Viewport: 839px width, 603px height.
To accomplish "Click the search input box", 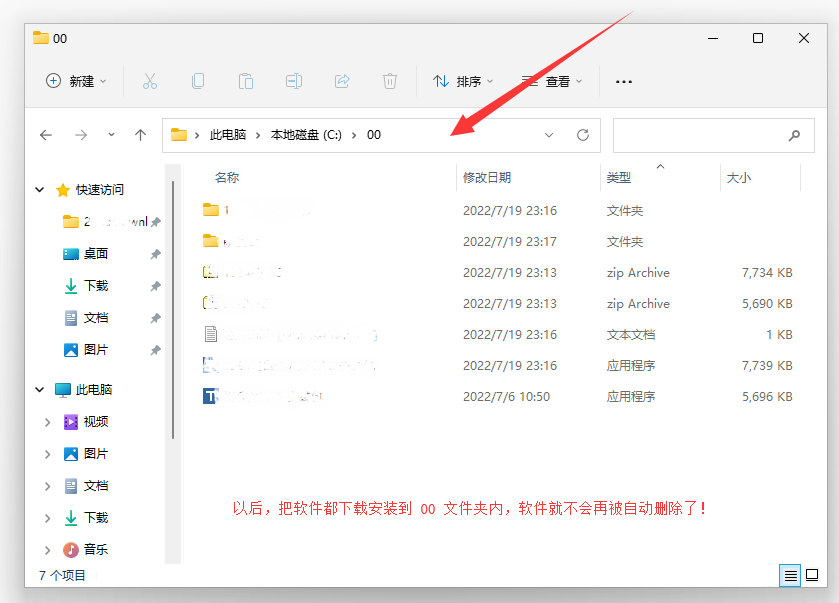I will coord(700,135).
